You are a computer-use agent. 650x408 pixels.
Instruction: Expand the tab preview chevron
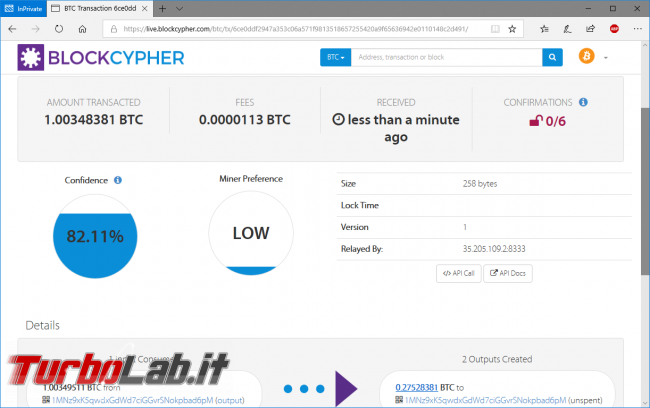(179, 8)
